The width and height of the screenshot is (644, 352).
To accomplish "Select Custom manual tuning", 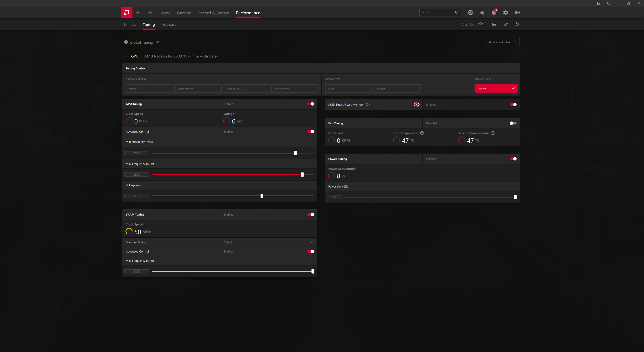I will pos(496,89).
